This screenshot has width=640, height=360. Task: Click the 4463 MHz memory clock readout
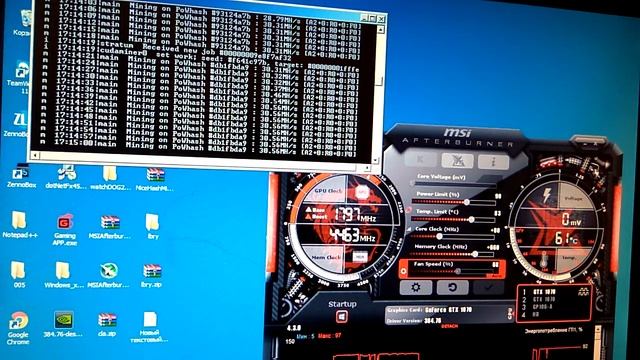tap(353, 236)
